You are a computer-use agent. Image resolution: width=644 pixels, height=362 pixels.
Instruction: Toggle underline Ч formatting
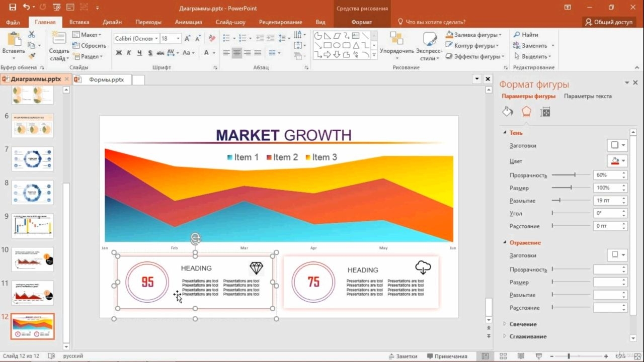click(139, 53)
